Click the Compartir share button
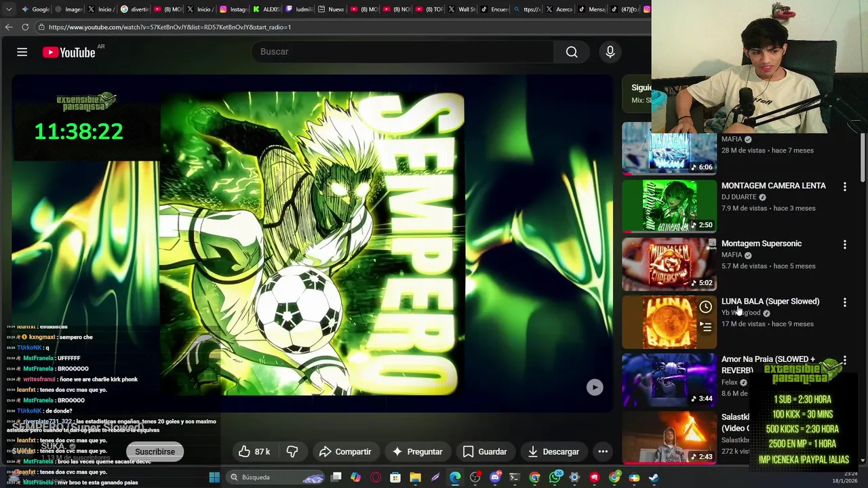868x488 pixels. [x=344, y=451]
